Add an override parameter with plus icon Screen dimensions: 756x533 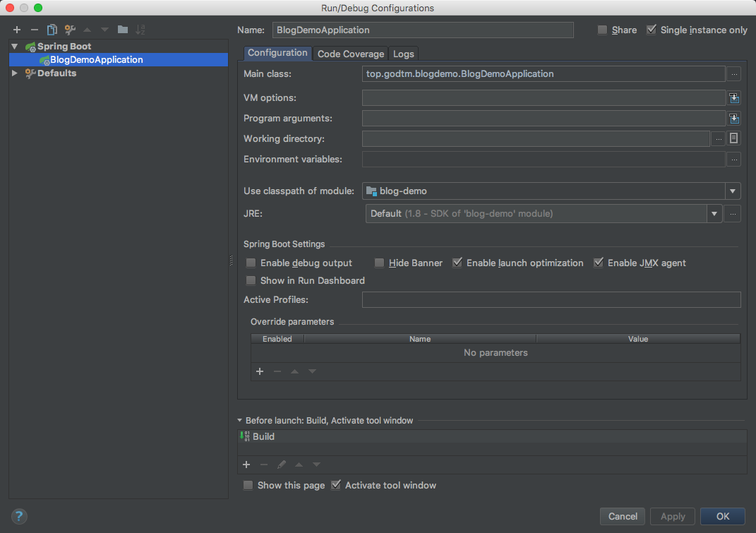click(x=259, y=371)
